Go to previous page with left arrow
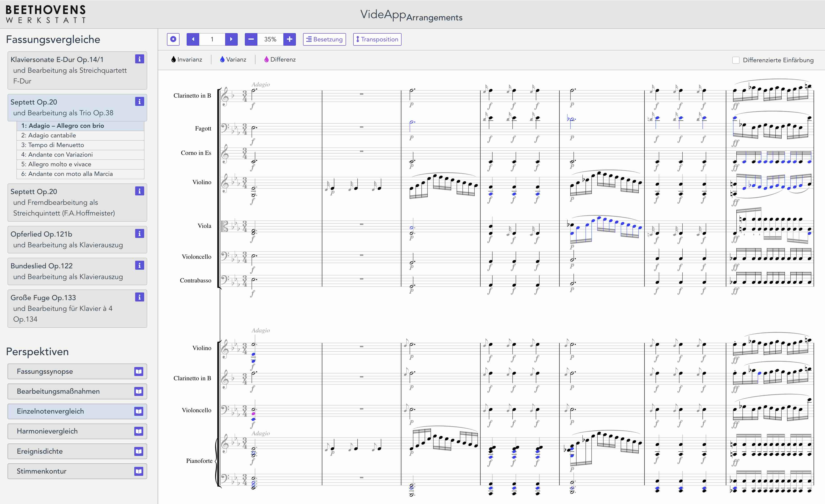 pos(193,39)
